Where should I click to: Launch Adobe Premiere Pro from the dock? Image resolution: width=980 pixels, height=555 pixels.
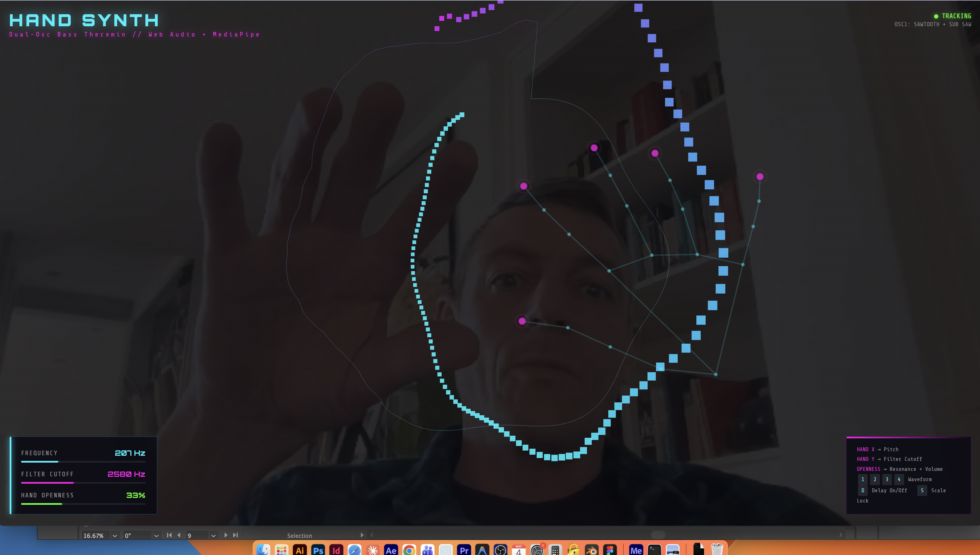pyautogui.click(x=464, y=550)
